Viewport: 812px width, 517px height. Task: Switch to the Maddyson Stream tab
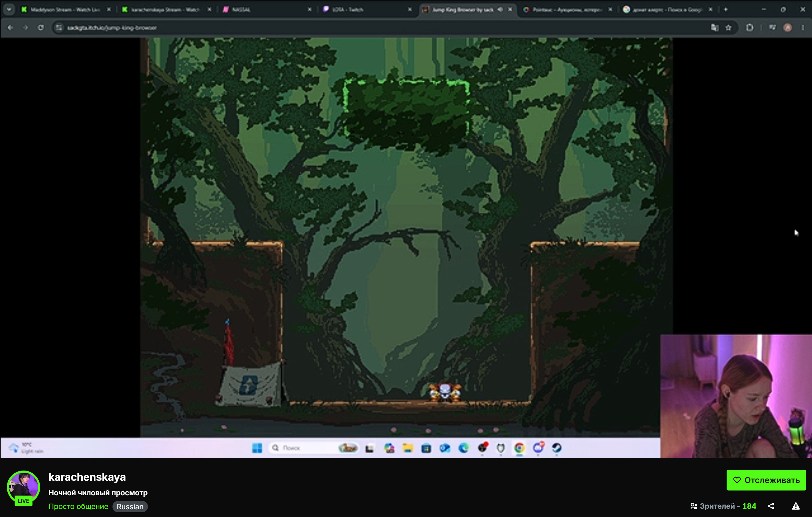[x=66, y=10]
